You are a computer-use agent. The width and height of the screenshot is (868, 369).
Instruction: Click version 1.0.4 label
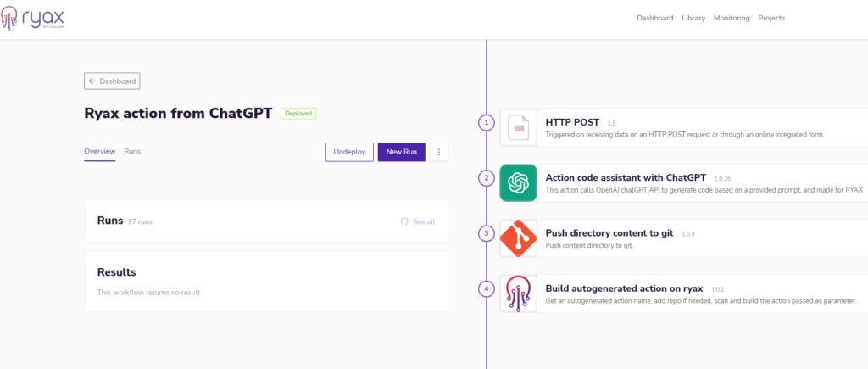688,234
